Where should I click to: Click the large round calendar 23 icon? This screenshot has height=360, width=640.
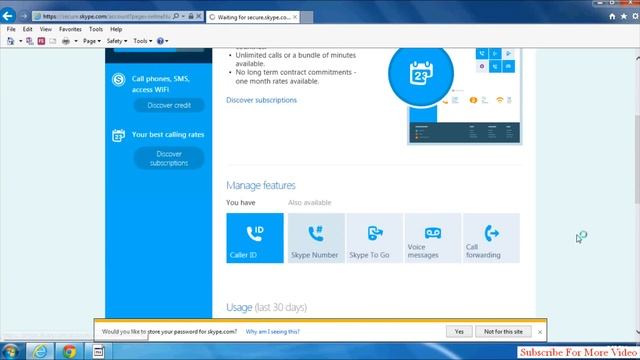(x=421, y=74)
